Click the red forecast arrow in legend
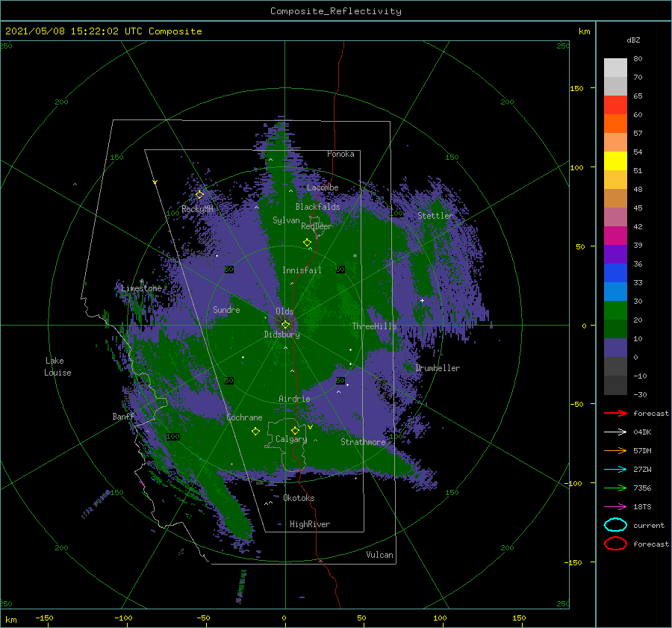Viewport: 672px width, 628px height. 615,413
